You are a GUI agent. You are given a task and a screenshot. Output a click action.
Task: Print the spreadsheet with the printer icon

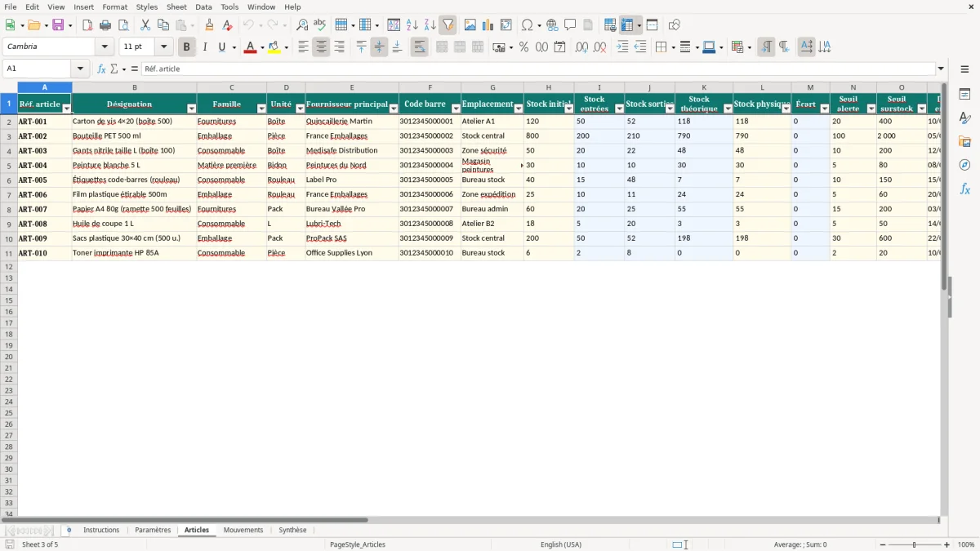click(x=105, y=25)
